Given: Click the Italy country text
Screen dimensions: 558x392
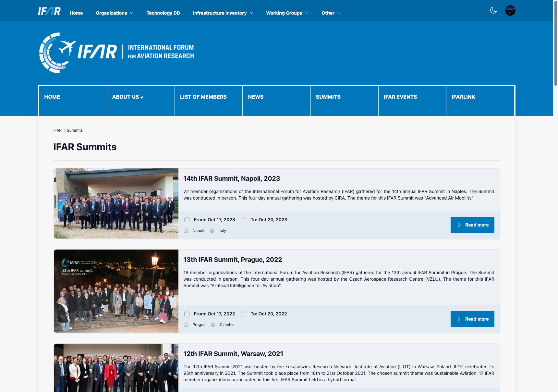Looking at the screenshot, I should [222, 231].
